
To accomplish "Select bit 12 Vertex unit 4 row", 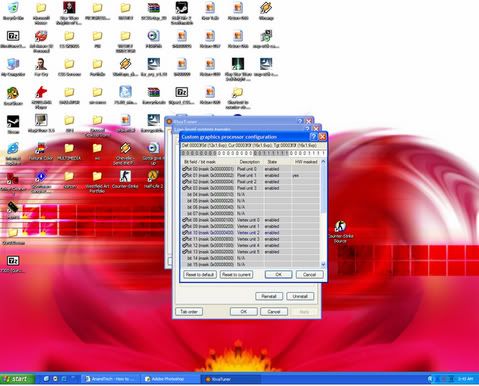I will [x=250, y=245].
